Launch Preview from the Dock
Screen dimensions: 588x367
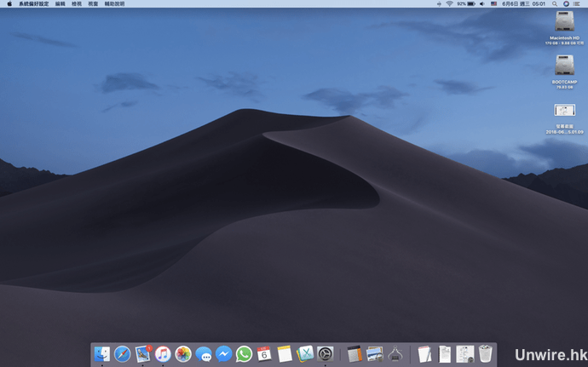375,354
